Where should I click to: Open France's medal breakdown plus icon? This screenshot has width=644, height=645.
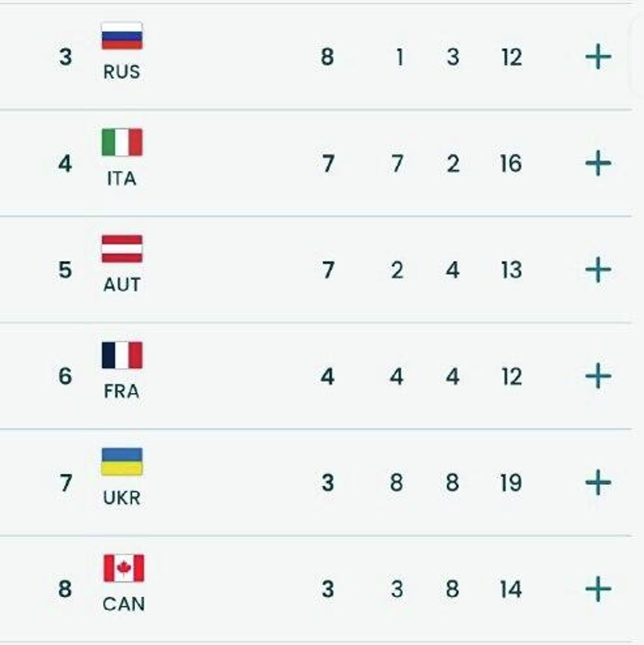pos(598,376)
